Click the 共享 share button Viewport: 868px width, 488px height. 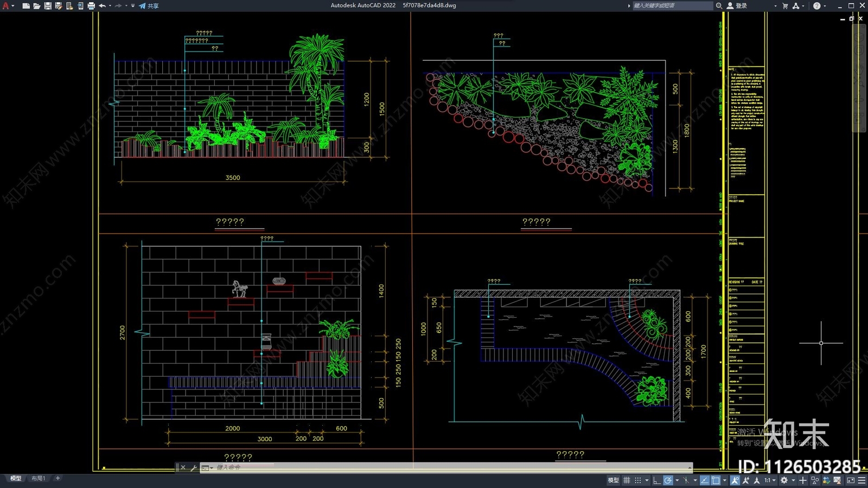click(x=149, y=6)
